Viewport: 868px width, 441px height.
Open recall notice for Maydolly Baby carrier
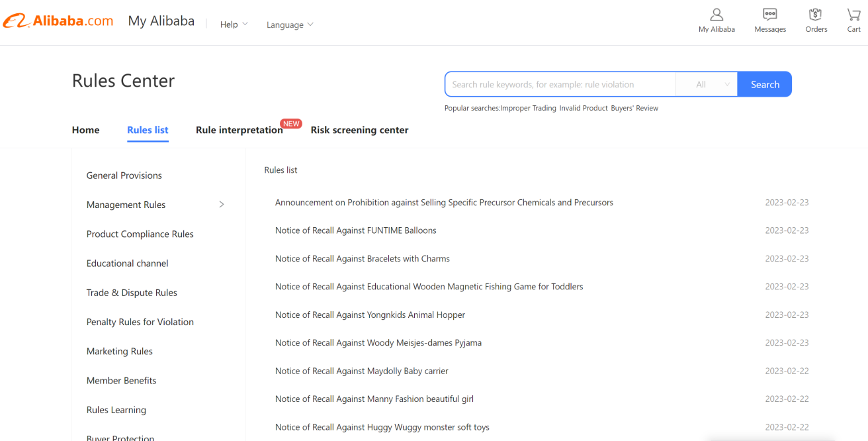[x=361, y=371]
